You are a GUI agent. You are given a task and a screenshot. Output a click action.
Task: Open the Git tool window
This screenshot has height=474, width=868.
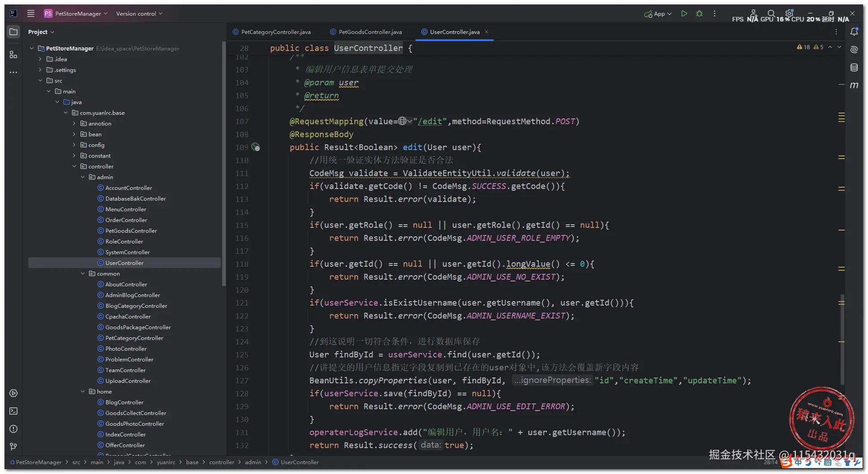(x=13, y=446)
